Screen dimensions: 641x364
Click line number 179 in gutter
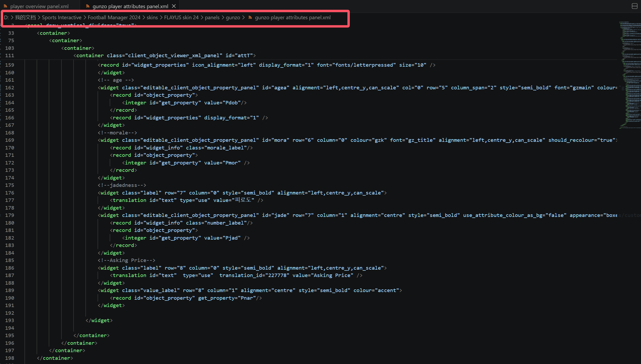coord(9,215)
